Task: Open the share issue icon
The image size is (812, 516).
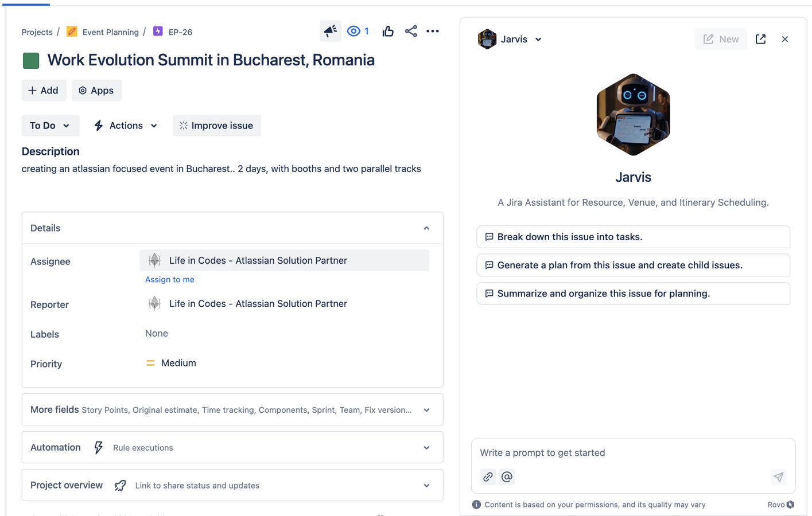Action: [x=410, y=31]
